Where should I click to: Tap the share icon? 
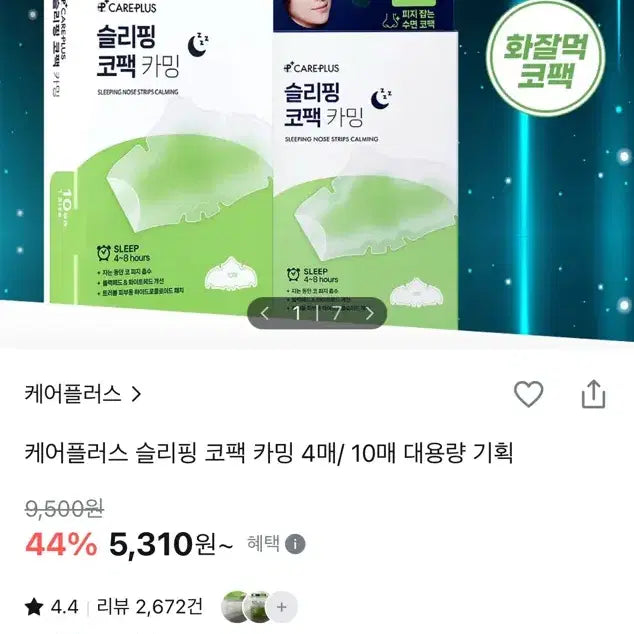(593, 394)
